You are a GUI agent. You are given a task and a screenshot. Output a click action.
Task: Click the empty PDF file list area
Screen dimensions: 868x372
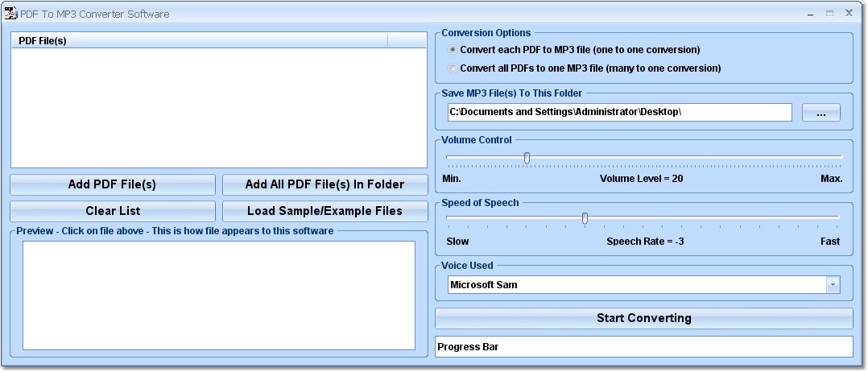[219, 107]
